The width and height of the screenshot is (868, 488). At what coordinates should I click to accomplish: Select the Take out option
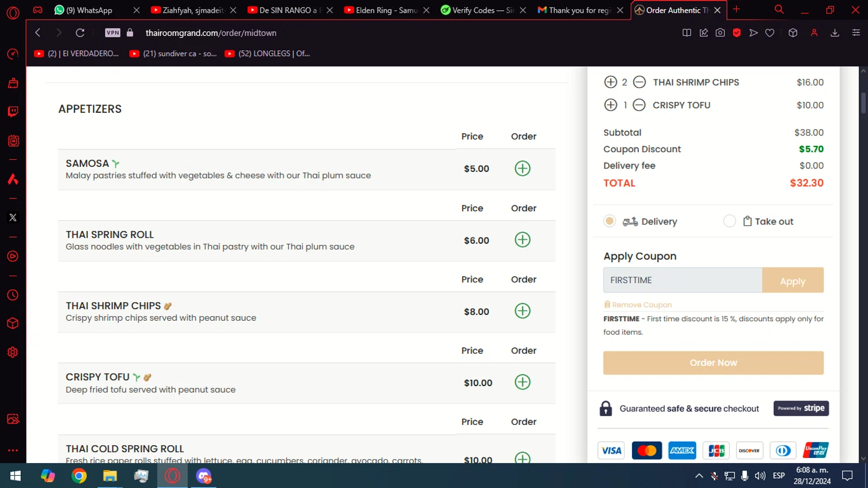(x=730, y=221)
